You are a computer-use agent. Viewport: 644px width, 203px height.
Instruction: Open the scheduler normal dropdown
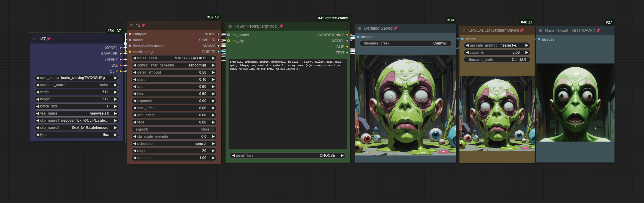(174, 144)
